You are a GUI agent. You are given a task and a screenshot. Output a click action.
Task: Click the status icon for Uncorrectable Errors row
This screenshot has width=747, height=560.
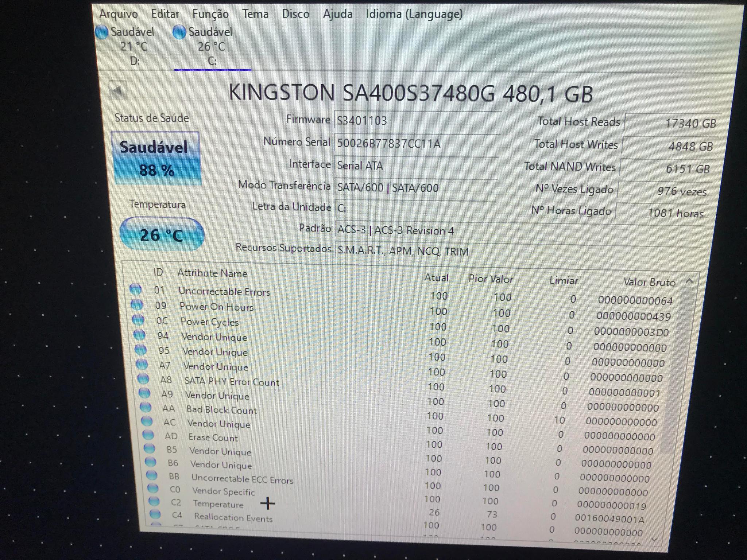(135, 289)
